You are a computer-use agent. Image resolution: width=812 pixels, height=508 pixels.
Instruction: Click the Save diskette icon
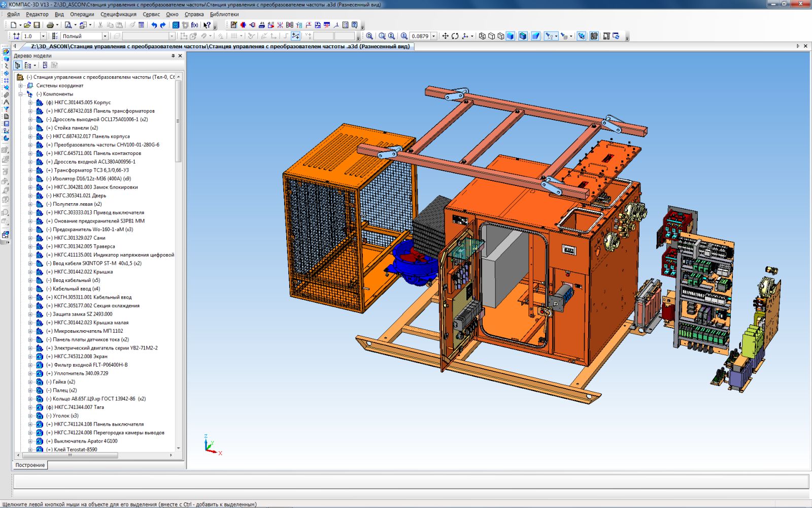tap(37, 25)
